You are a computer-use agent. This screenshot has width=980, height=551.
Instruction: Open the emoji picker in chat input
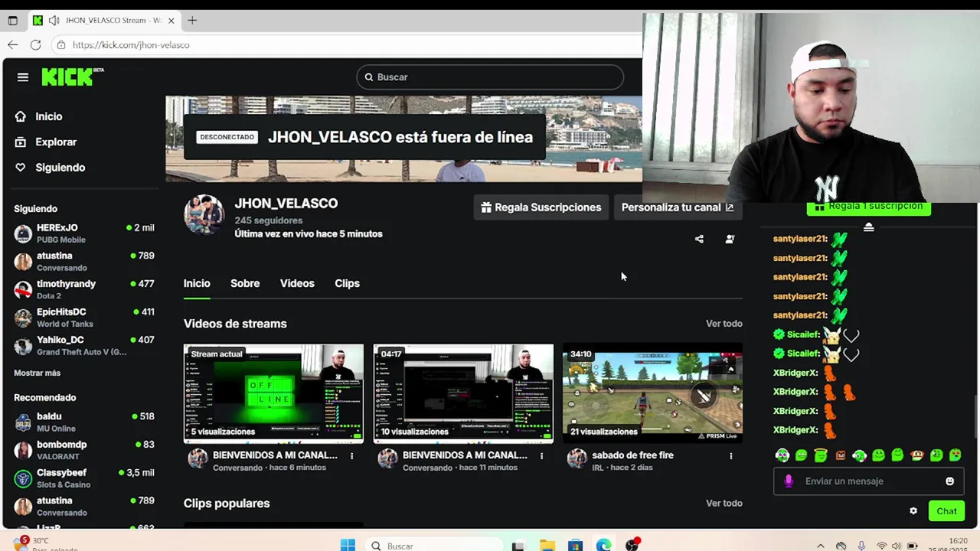click(949, 481)
